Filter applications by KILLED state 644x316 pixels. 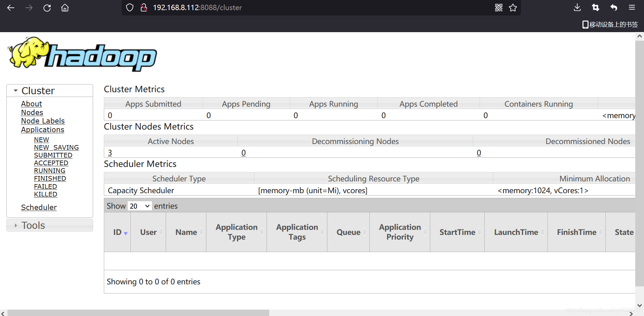tap(46, 194)
